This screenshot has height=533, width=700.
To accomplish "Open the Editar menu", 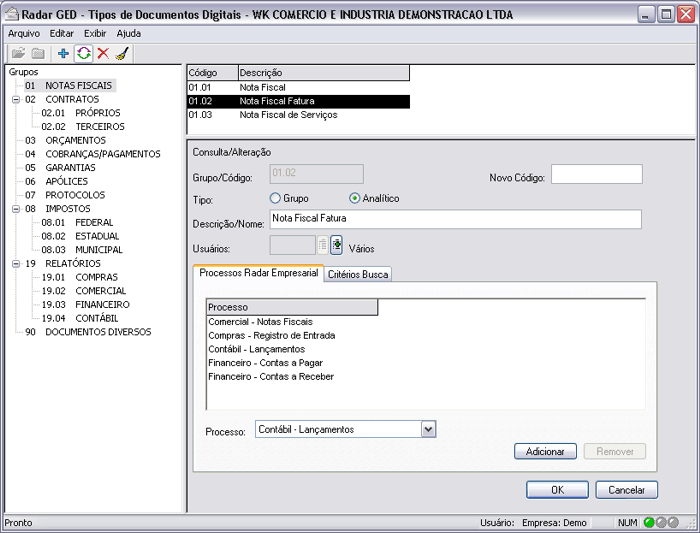I will tap(62, 33).
